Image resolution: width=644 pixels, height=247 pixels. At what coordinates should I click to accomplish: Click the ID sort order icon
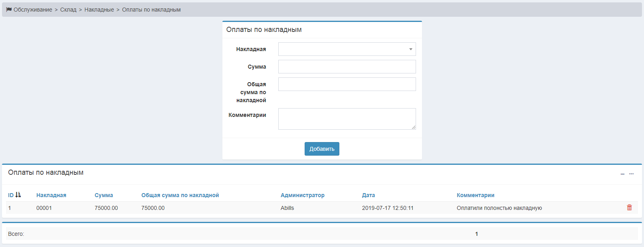pyautogui.click(x=18, y=195)
